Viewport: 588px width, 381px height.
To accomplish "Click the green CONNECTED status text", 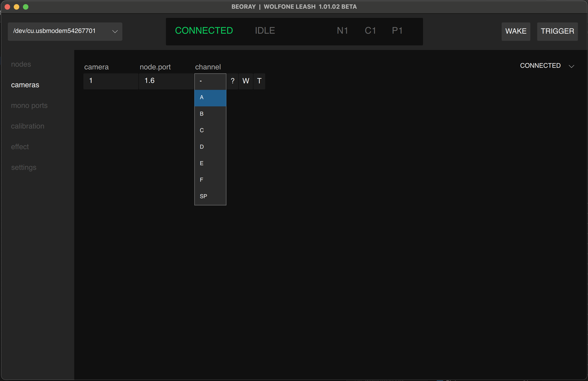I will [x=204, y=30].
